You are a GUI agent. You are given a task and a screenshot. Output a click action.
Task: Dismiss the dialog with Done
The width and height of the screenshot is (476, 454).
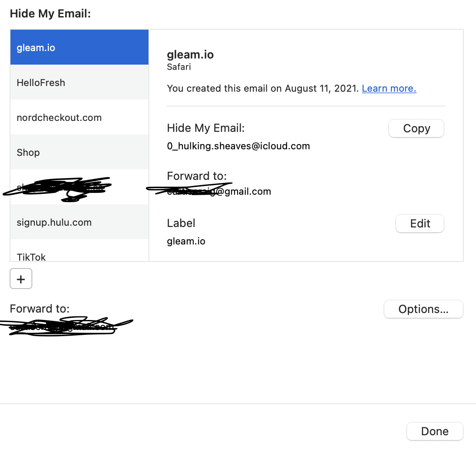point(435,431)
